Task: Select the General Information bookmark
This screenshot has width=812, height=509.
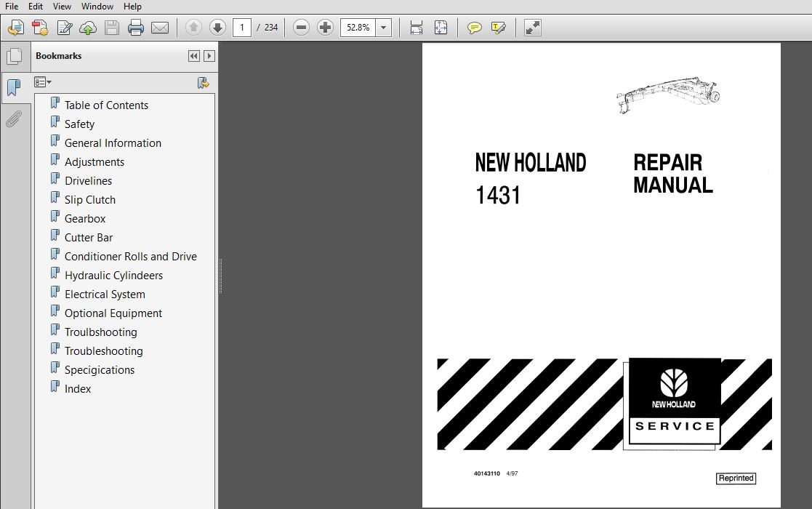Action: [x=113, y=143]
